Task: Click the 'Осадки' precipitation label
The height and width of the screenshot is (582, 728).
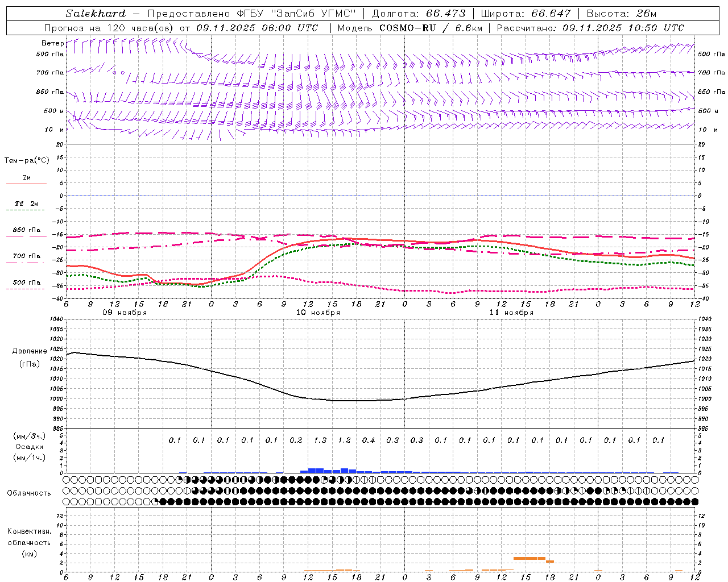Action: click(x=30, y=447)
